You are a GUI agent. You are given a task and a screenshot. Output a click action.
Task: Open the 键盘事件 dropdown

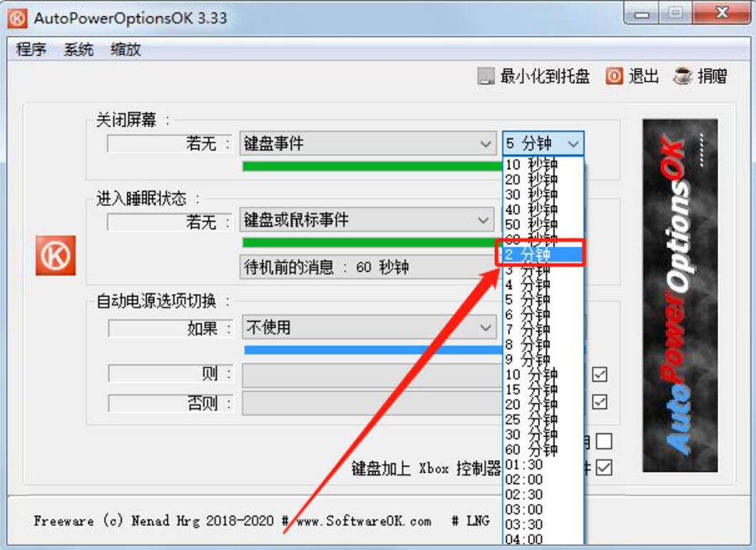click(x=367, y=143)
